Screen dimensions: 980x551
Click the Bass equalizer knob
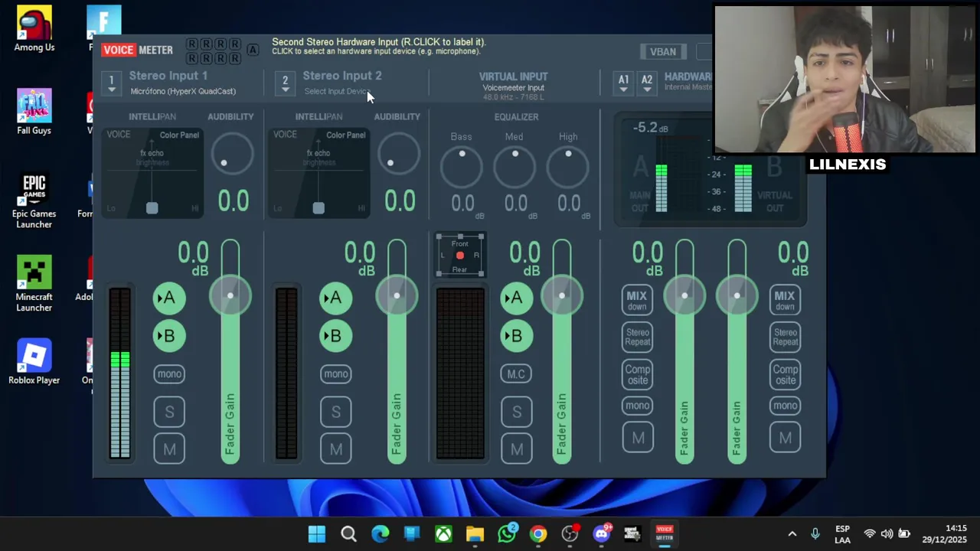pos(462,165)
